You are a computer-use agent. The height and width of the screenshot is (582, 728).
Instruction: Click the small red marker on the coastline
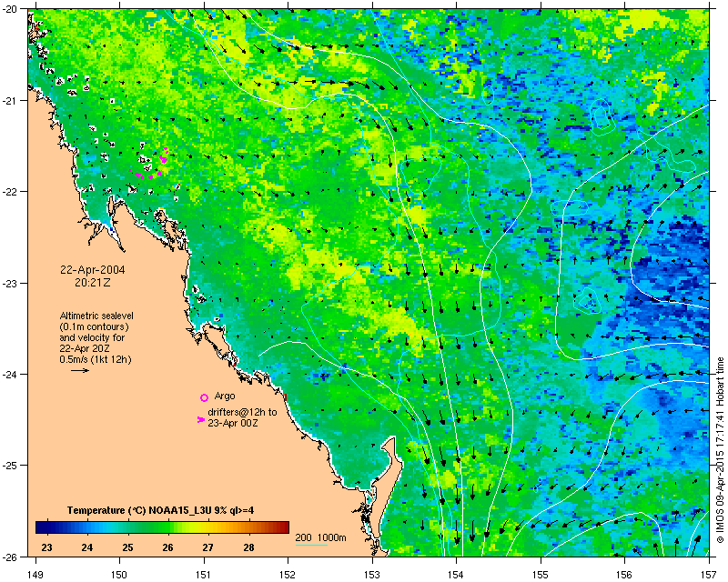(286, 396)
